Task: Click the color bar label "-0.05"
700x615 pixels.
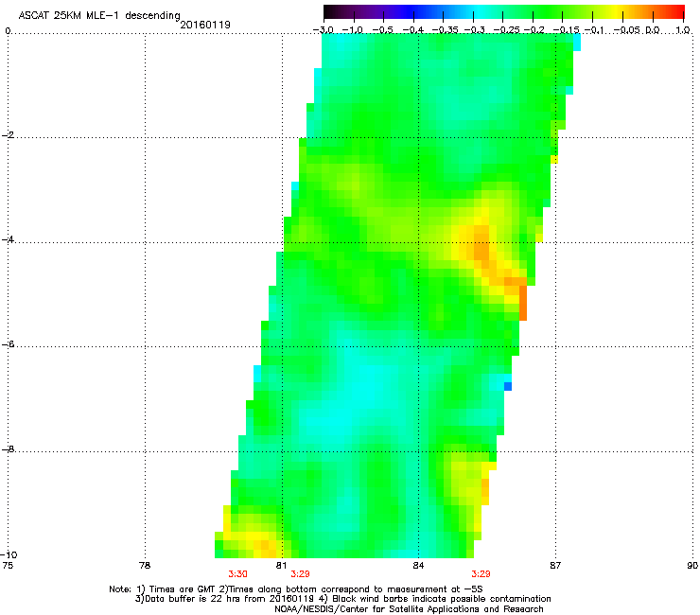Action: (627, 30)
